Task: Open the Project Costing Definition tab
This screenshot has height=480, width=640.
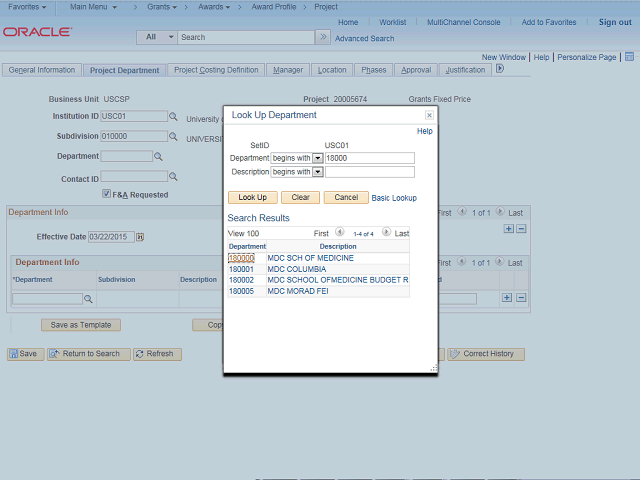Action: click(x=216, y=70)
